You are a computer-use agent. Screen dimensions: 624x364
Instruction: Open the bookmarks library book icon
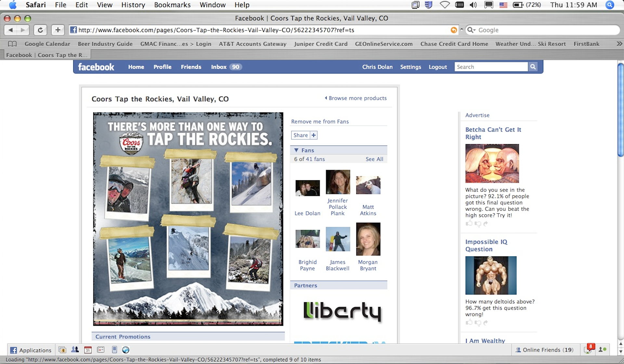(x=12, y=44)
